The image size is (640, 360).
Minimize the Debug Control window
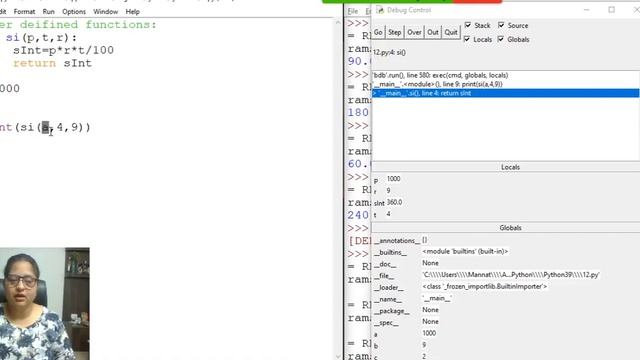[x=587, y=10]
